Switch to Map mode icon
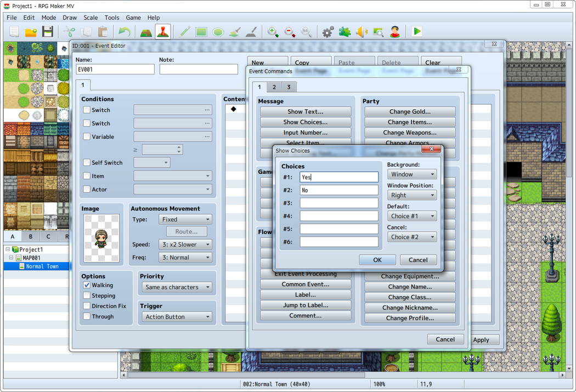 146,32
